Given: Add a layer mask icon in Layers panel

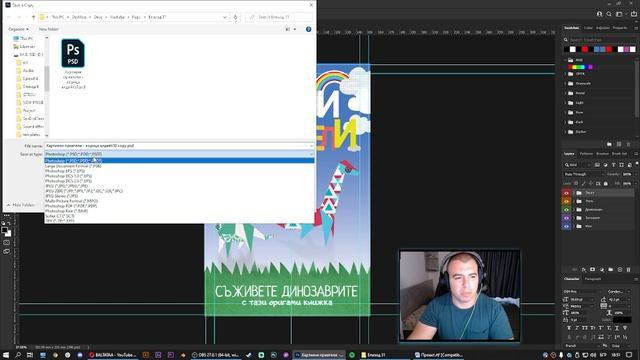Looking at the screenshot, I should pos(593,270).
